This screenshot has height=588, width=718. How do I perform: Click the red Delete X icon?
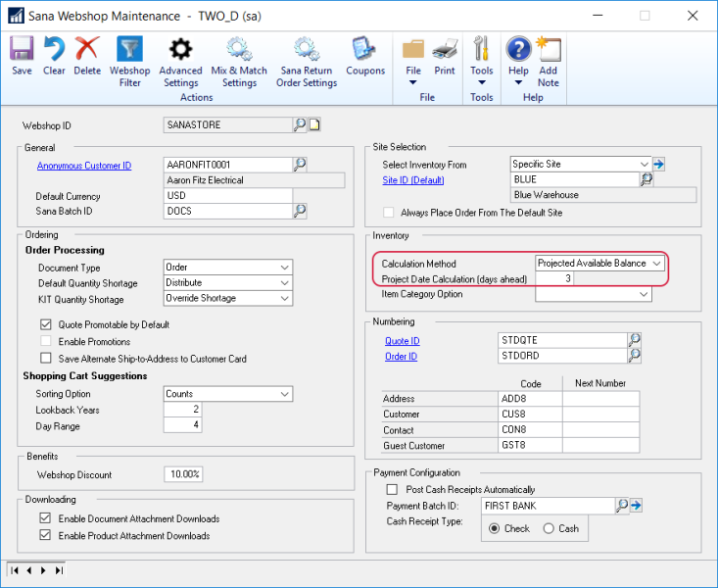(x=87, y=48)
